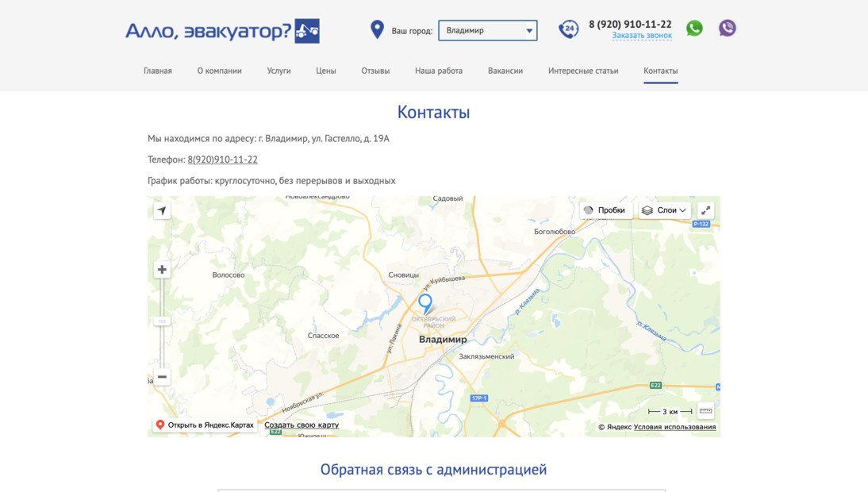Viewport: 868px width, 492px height.
Task: Click the Алло, эвакуатор? site logo text
Action: tap(208, 31)
